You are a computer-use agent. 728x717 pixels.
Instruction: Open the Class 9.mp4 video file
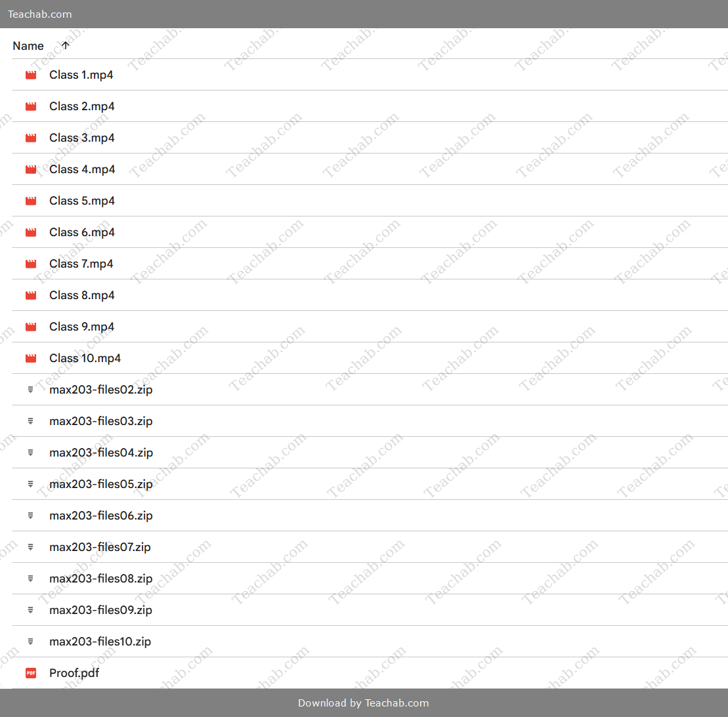[82, 327]
